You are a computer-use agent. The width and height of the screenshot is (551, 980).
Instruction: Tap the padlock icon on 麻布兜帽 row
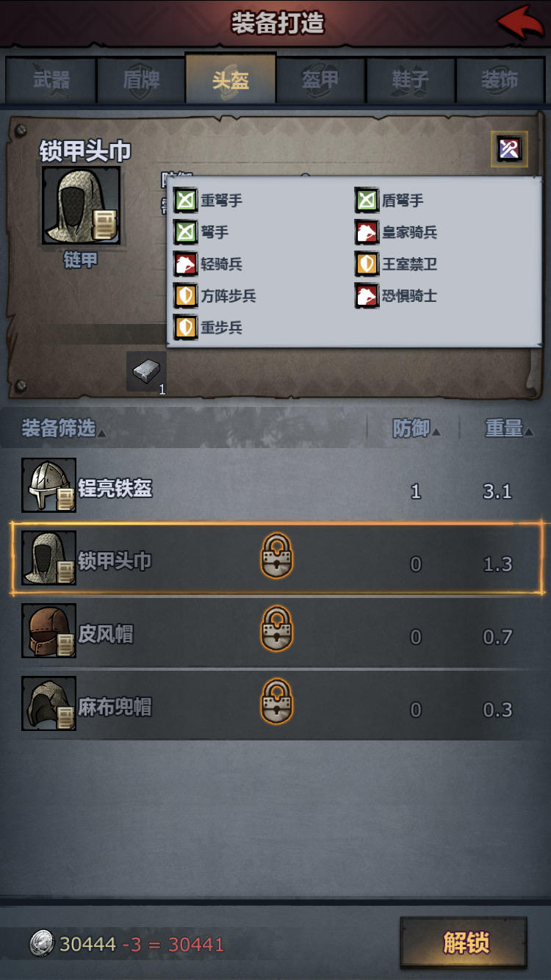point(277,701)
